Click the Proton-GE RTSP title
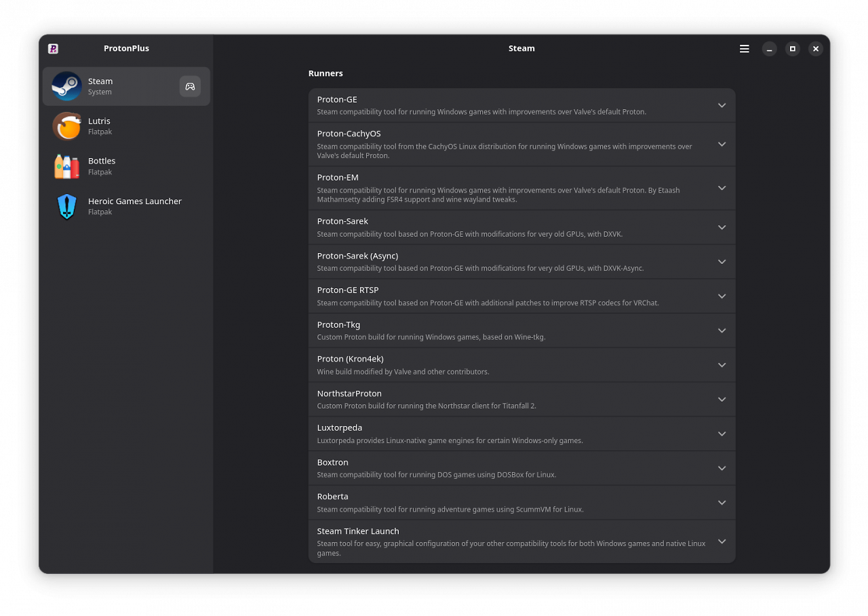The image size is (868, 616). pyautogui.click(x=348, y=290)
